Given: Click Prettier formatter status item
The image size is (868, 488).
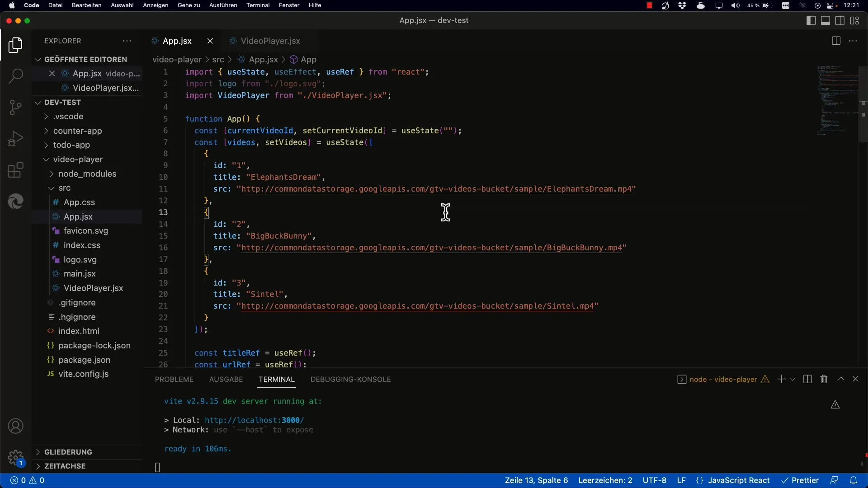Looking at the screenshot, I should click(800, 480).
